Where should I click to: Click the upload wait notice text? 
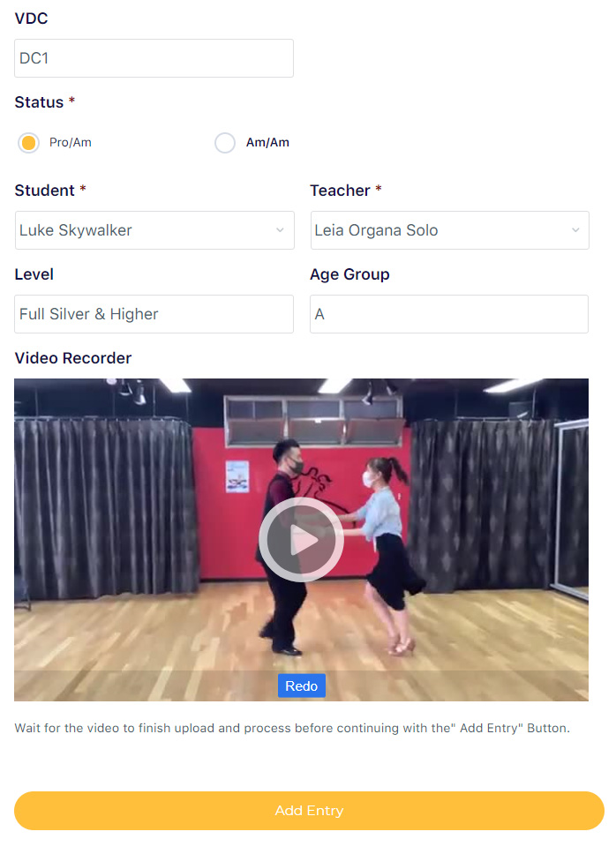point(292,728)
